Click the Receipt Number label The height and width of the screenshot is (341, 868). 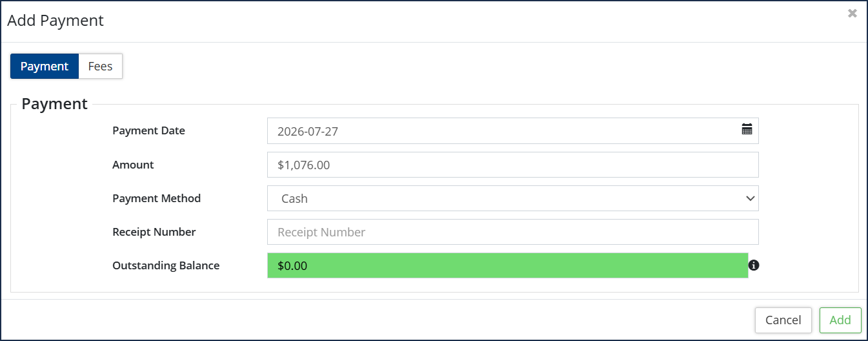154,232
